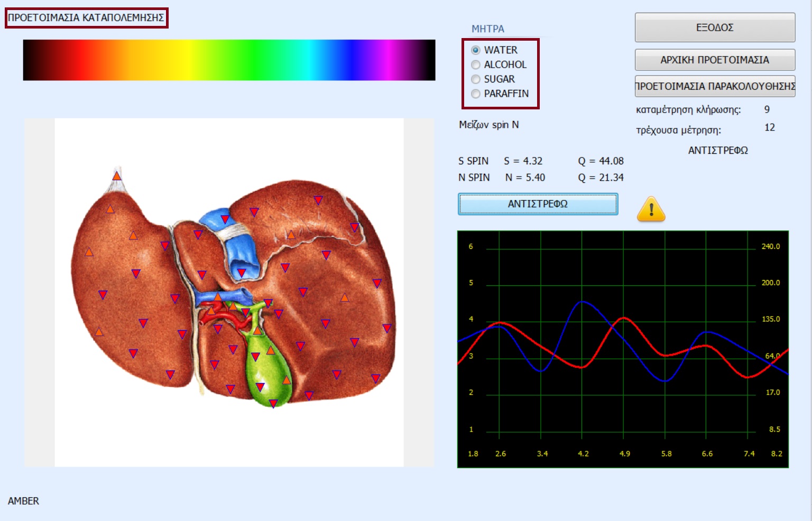The image size is (812, 521).
Task: Click the 8.2 x-axis label
Action: (777, 454)
